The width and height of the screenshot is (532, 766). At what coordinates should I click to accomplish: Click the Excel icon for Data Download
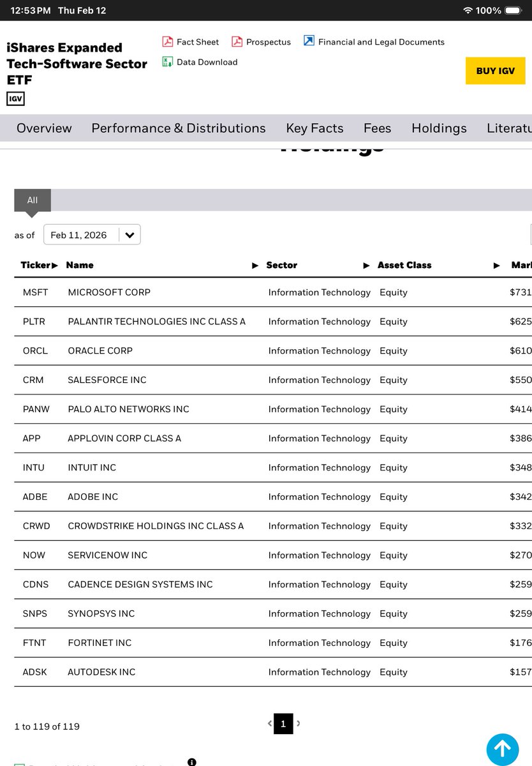(168, 62)
